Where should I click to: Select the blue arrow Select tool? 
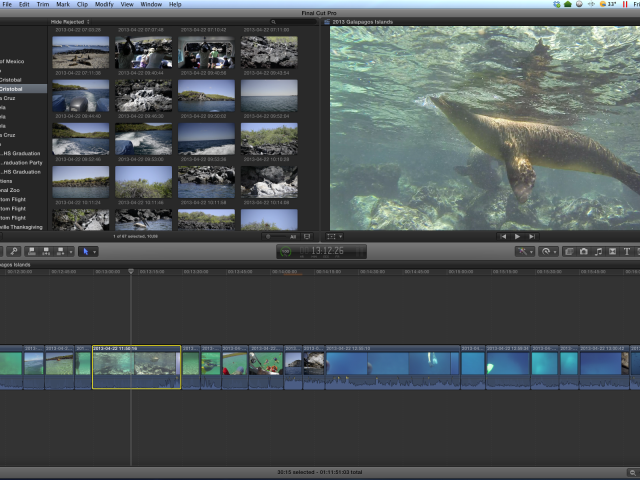tap(86, 251)
